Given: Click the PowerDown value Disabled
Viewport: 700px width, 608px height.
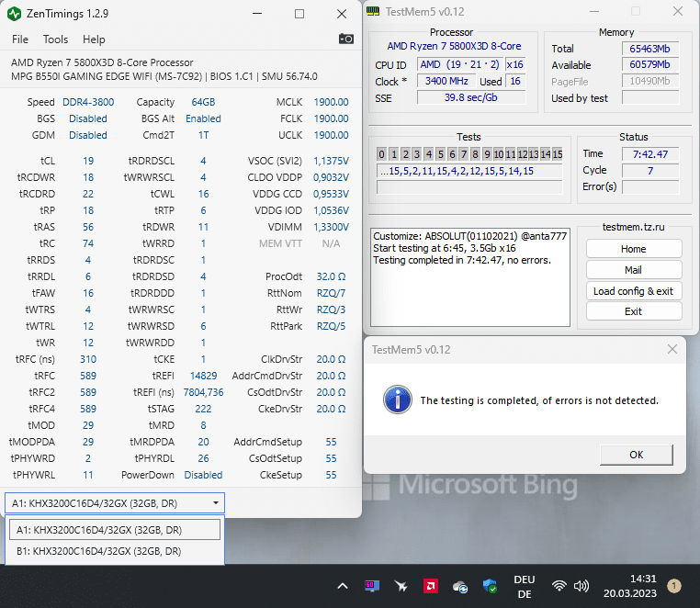Looking at the screenshot, I should pyautogui.click(x=203, y=475).
